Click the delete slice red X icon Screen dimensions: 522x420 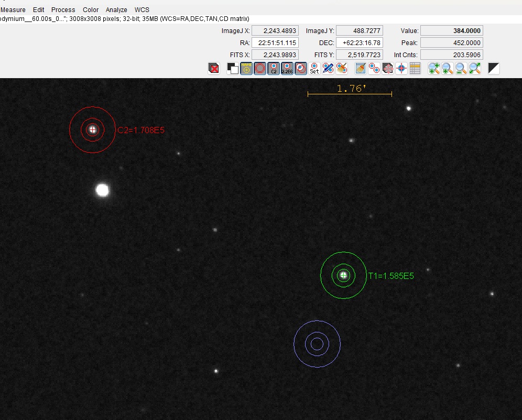coord(214,68)
